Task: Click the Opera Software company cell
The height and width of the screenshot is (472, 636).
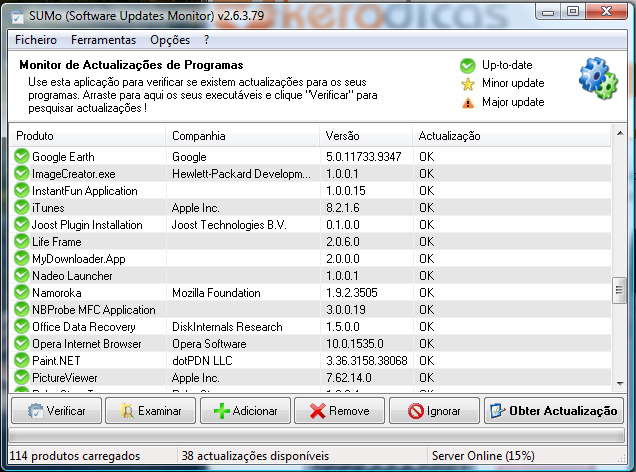Action: pyautogui.click(x=209, y=344)
